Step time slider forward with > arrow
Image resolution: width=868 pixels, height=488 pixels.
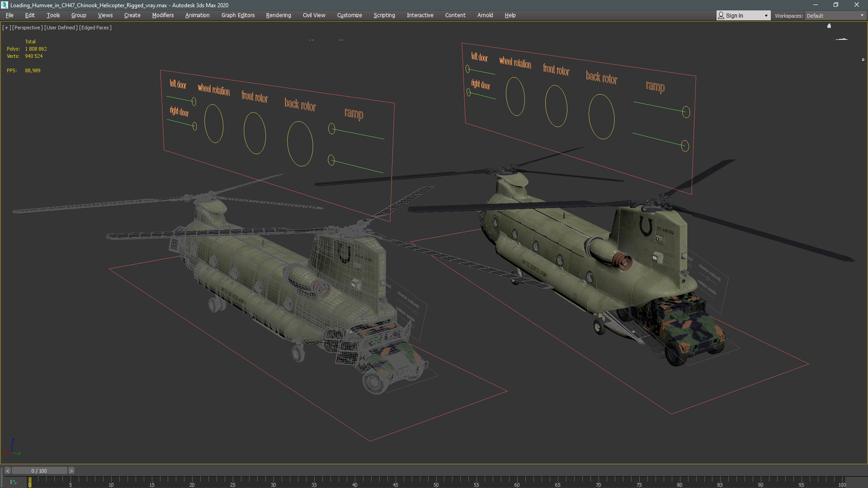71,471
